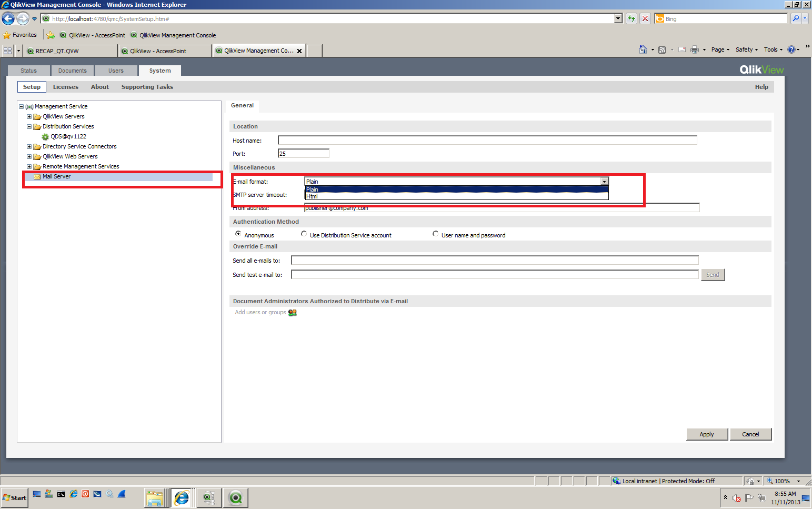This screenshot has height=509, width=812.
Task: Click the Action Center flag tray icon
Action: 749,498
